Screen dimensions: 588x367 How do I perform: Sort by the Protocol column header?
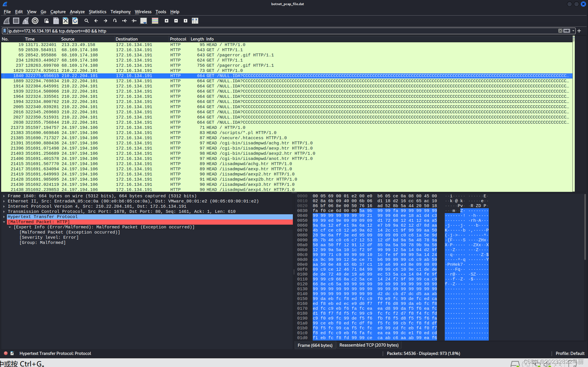(179, 39)
